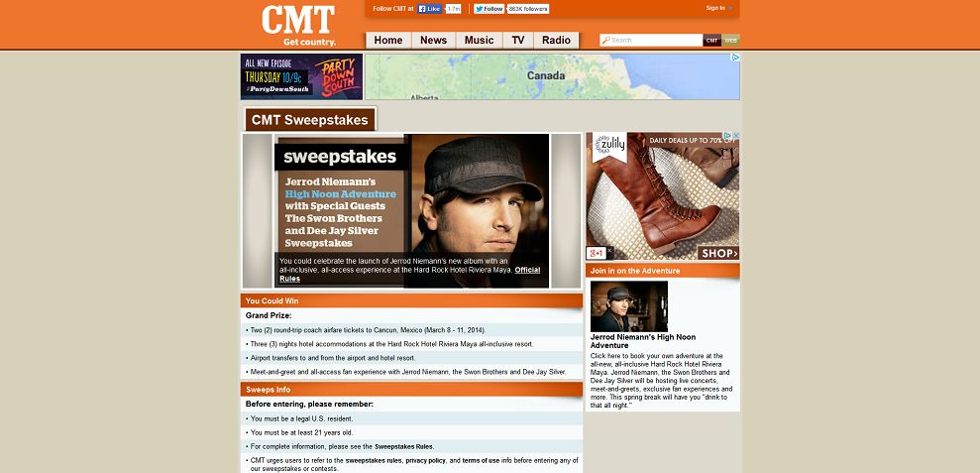Image resolution: width=980 pixels, height=473 pixels.
Task: Like CMT with the Facebook Like button
Action: (429, 9)
